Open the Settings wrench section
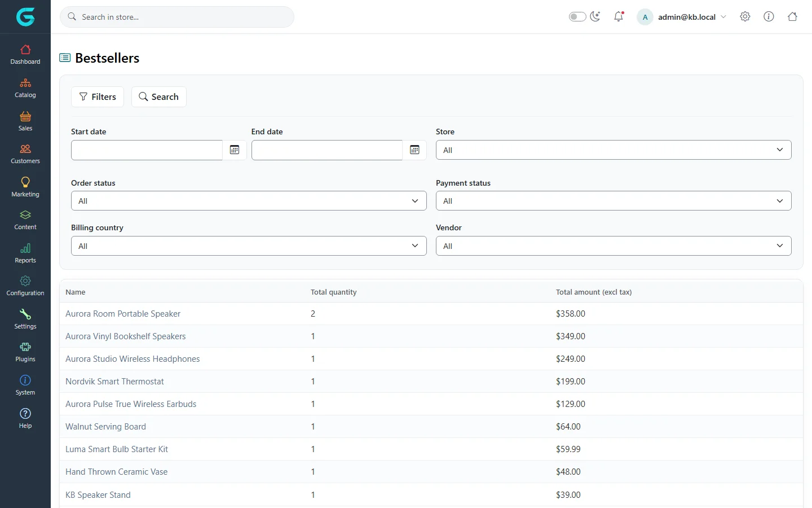812x508 pixels. [25, 319]
